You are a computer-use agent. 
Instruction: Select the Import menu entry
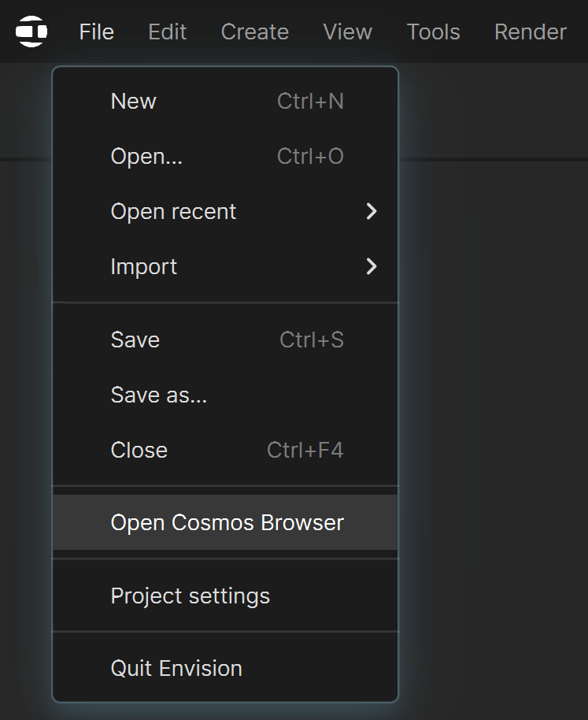coord(225,266)
